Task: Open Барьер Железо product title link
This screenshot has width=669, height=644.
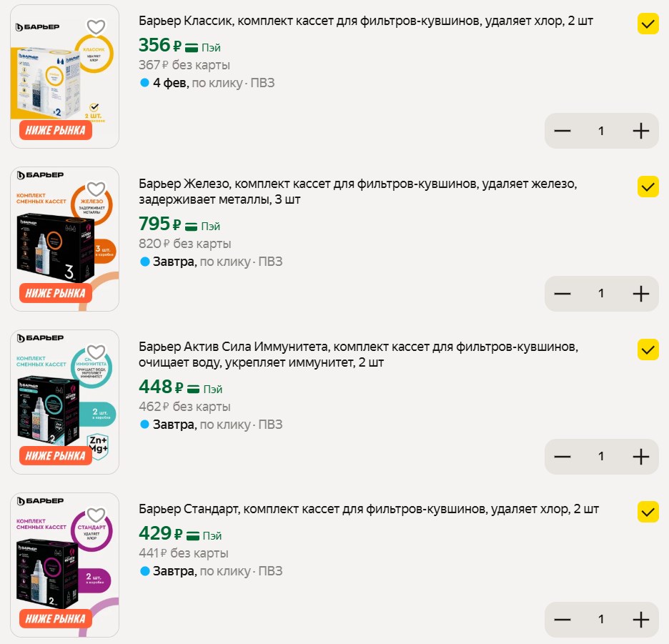Action: click(357, 192)
